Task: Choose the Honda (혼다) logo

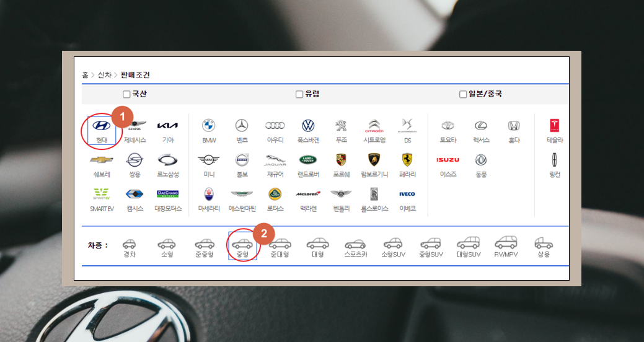Action: pyautogui.click(x=514, y=125)
